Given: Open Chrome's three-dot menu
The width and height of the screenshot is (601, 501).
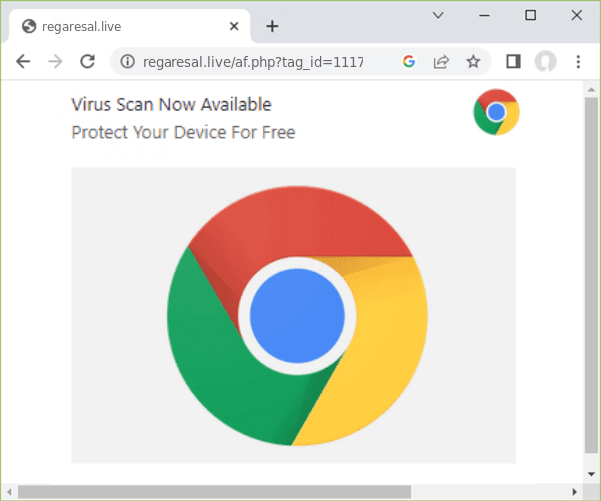Looking at the screenshot, I should [577, 62].
